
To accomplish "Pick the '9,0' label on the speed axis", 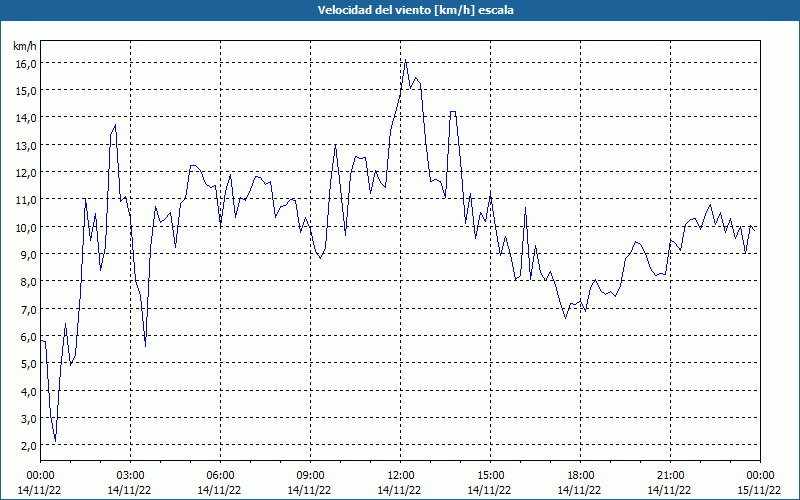I will coord(28,254).
